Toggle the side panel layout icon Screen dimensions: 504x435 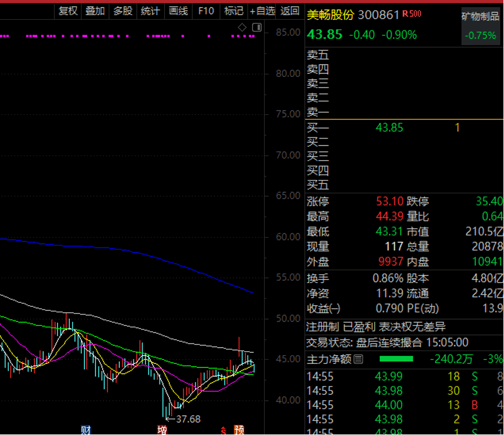[x=256, y=27]
